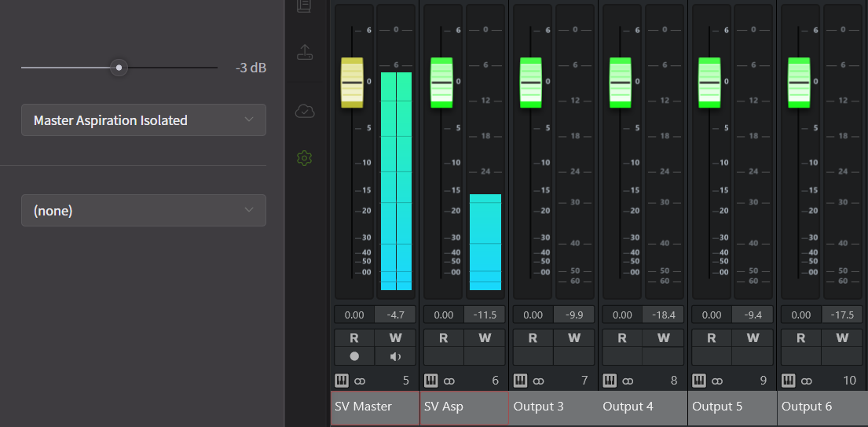Image resolution: width=868 pixels, height=427 pixels.
Task: Reset the -9.9 peak on Output 3
Action: tap(574, 315)
